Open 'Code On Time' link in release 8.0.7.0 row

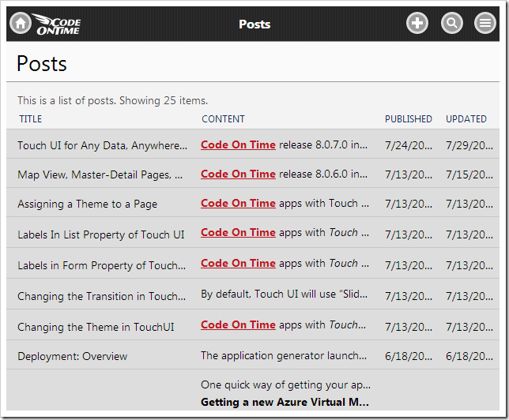coord(238,145)
